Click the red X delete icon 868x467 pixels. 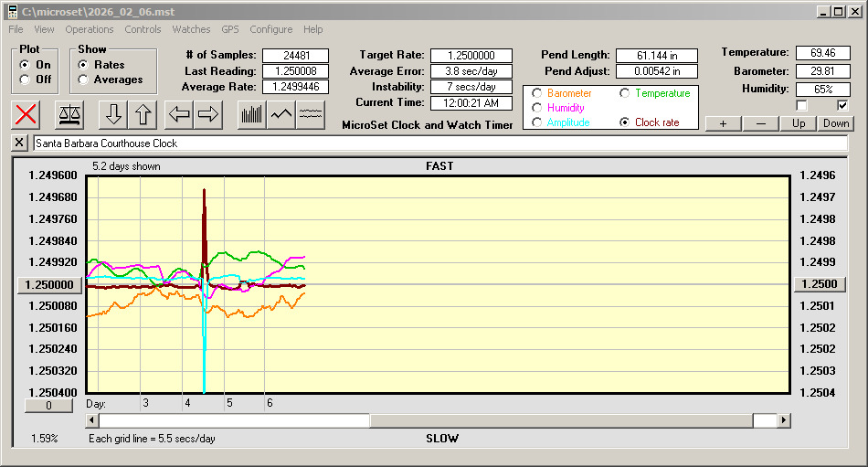click(x=27, y=114)
